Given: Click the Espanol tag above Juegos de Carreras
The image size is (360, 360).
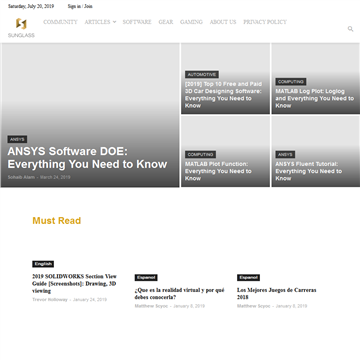Looking at the screenshot, I should (x=248, y=277).
